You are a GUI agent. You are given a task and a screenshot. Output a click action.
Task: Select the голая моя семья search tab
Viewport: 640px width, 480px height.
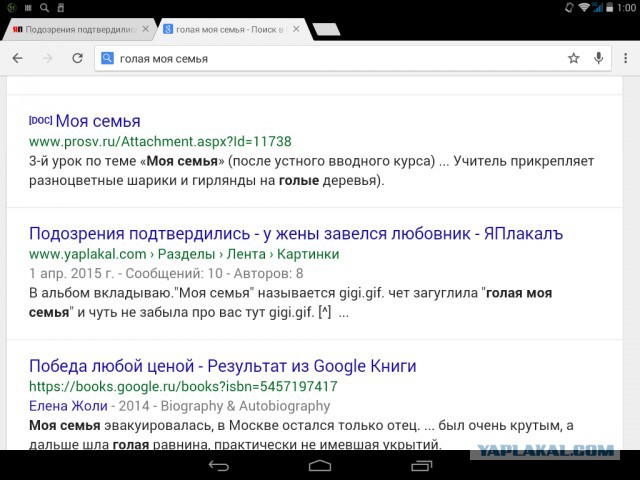pos(231,29)
